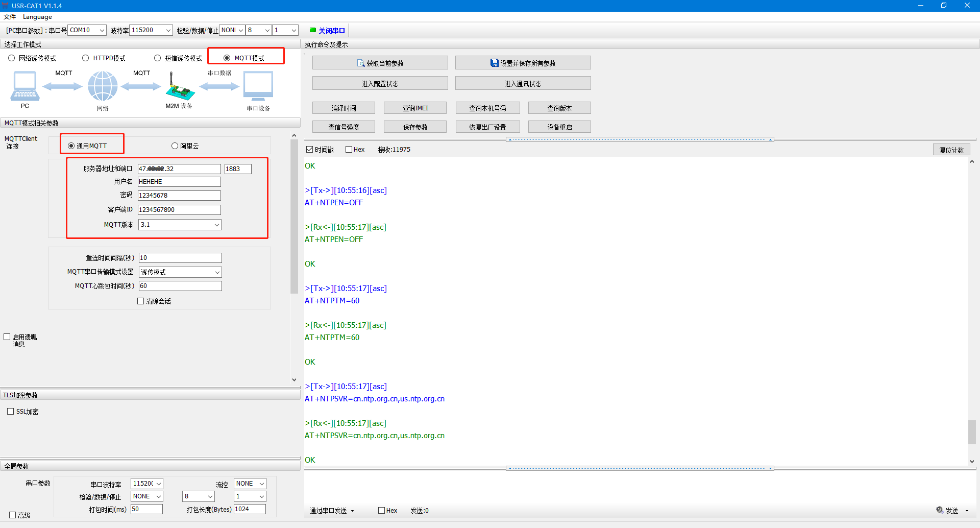Open the MQTT version dropdown
The image size is (980, 528).
point(216,225)
